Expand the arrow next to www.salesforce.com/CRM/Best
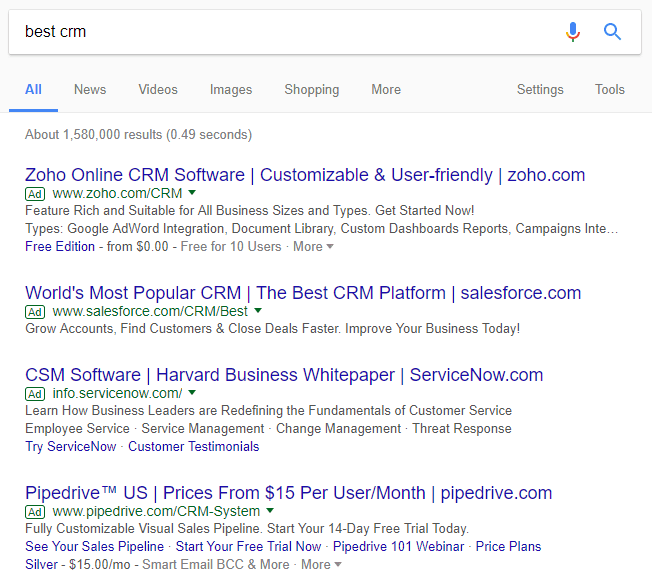Image resolution: width=652 pixels, height=582 pixels. tap(258, 310)
